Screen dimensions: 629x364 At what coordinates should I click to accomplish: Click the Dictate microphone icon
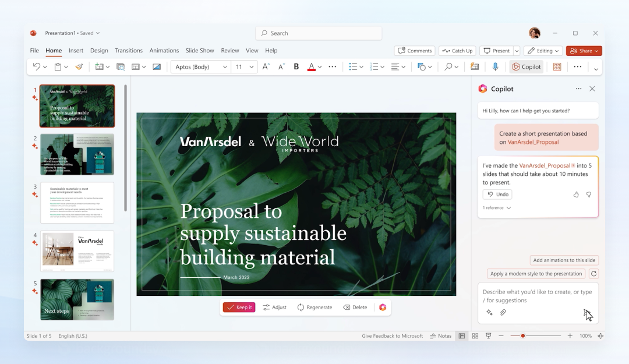pos(496,67)
